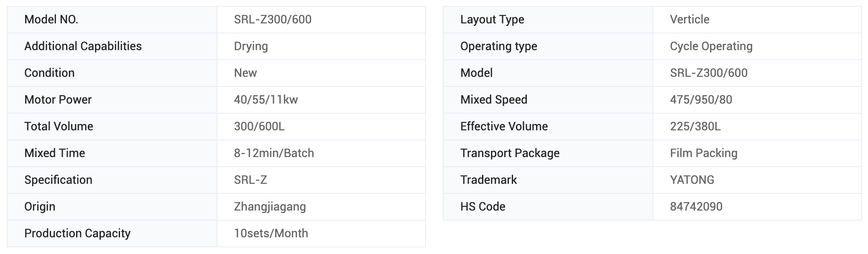Screen dimensions: 868x254
Task: Click the Trademark value YATONG
Action: pyautogui.click(x=692, y=180)
